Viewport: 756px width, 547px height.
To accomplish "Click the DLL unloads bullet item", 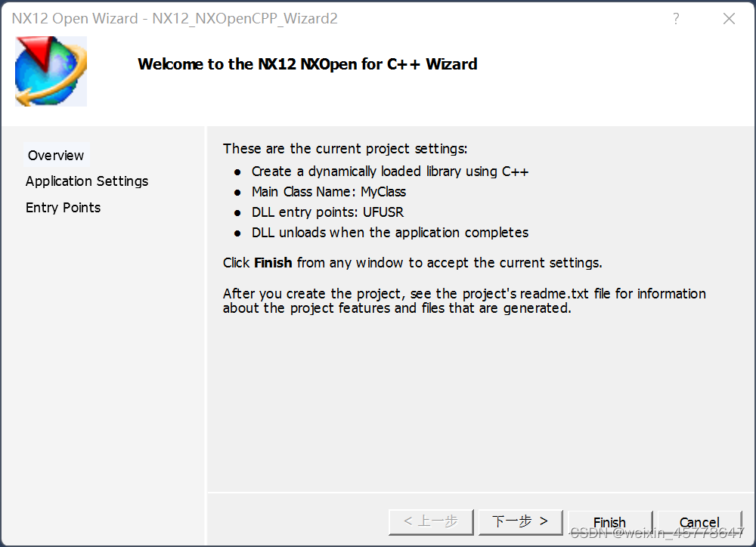I will [x=390, y=233].
